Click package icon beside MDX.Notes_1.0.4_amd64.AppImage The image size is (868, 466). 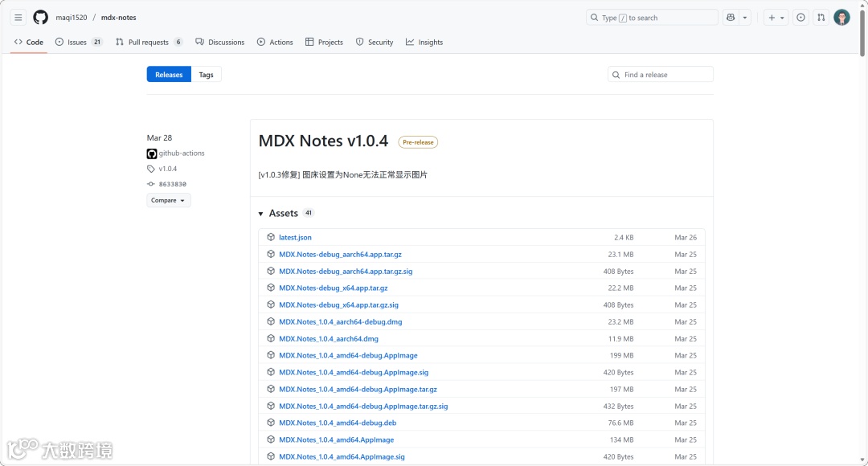click(x=271, y=439)
